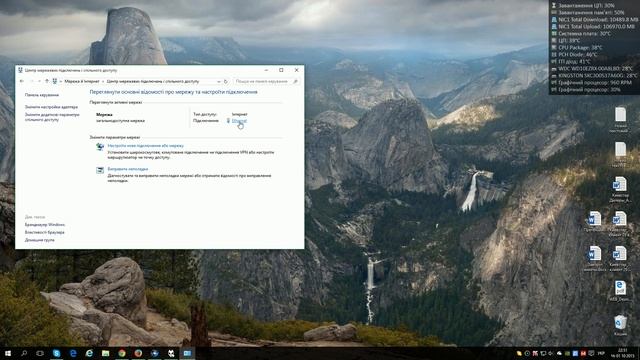Click the new-connection setup icon
The height and width of the screenshot is (360, 640).
[100, 147]
